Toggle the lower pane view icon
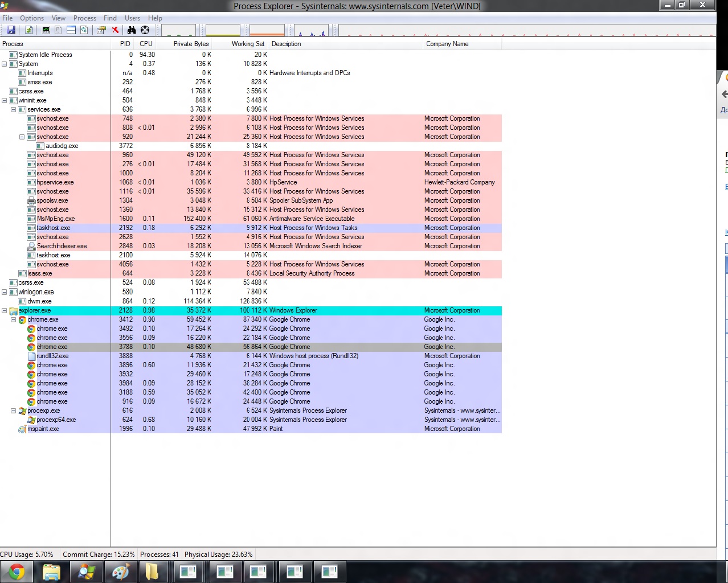Viewport: 728px width, 583px height. click(x=71, y=30)
